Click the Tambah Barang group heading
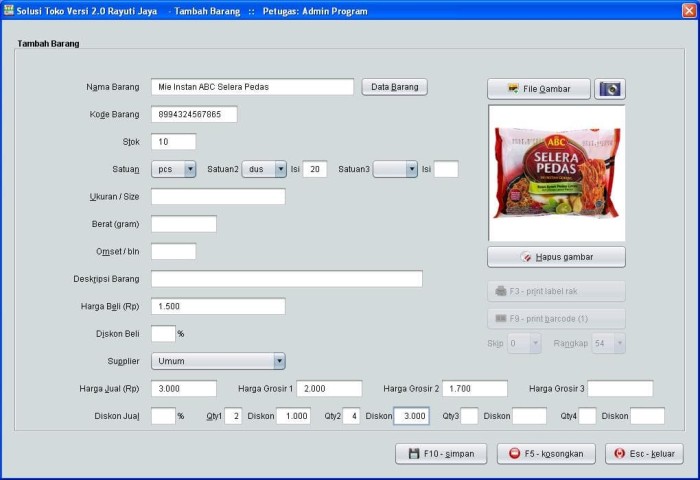 point(48,44)
